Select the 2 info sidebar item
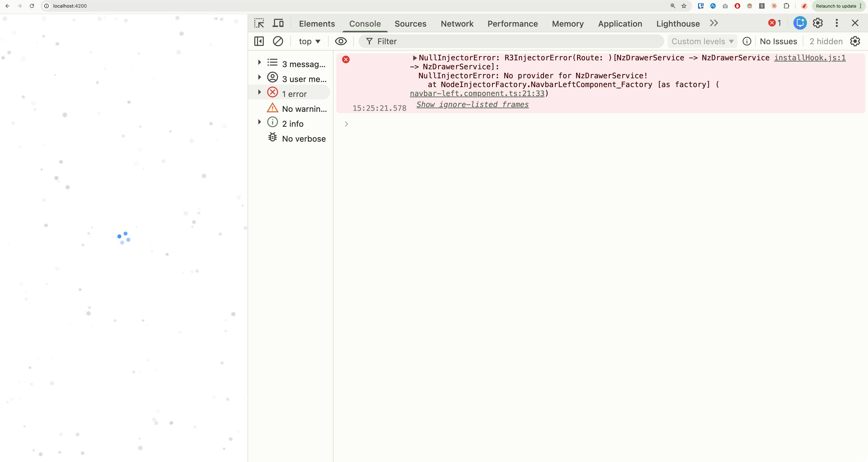Screen dimensions: 868x462 coord(292,124)
